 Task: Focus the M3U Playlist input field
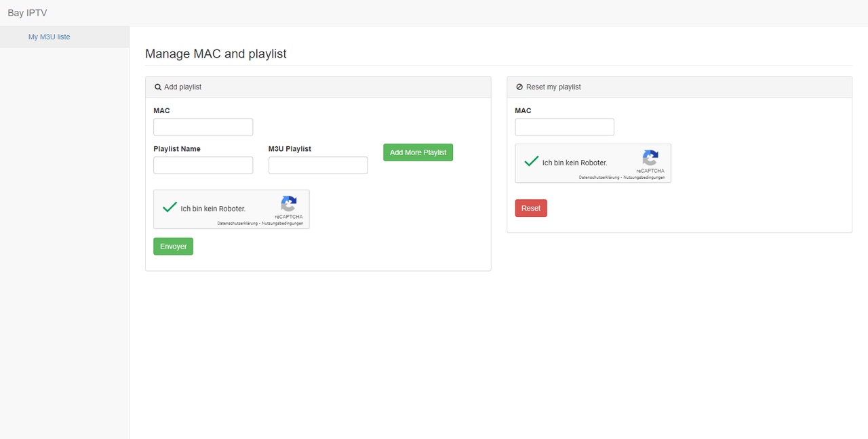click(x=318, y=165)
